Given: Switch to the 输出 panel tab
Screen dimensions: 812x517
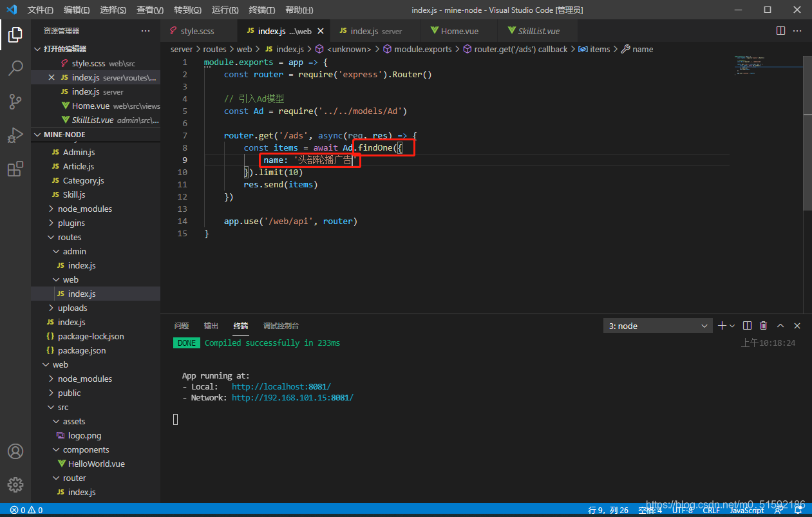Looking at the screenshot, I should [x=211, y=326].
